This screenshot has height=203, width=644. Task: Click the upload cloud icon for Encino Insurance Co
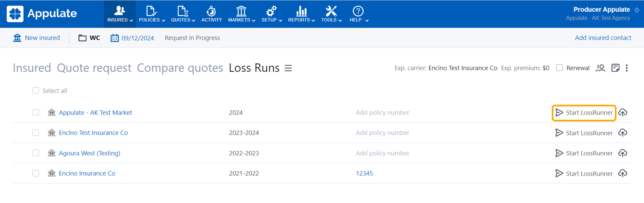tap(623, 173)
